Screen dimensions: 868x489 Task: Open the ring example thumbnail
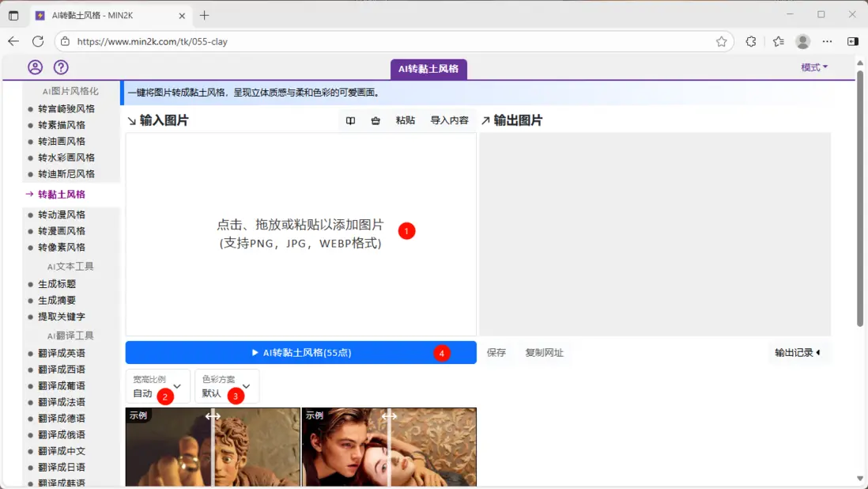213,448
